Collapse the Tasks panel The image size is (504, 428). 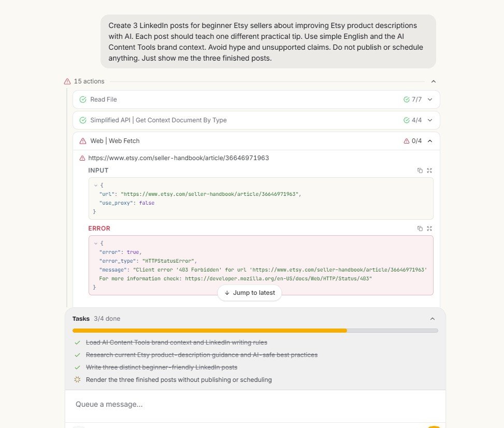pyautogui.click(x=433, y=319)
